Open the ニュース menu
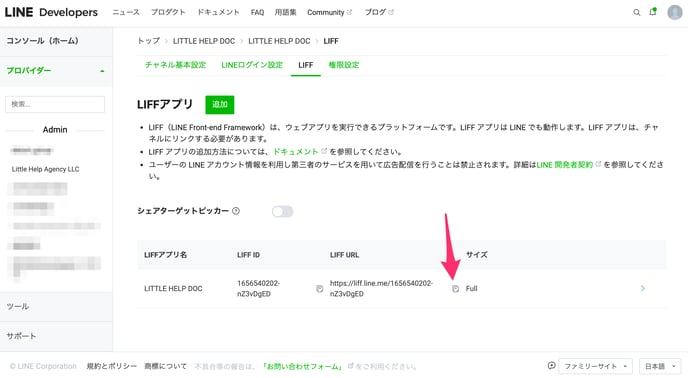The width and height of the screenshot is (688, 378). [x=126, y=12]
